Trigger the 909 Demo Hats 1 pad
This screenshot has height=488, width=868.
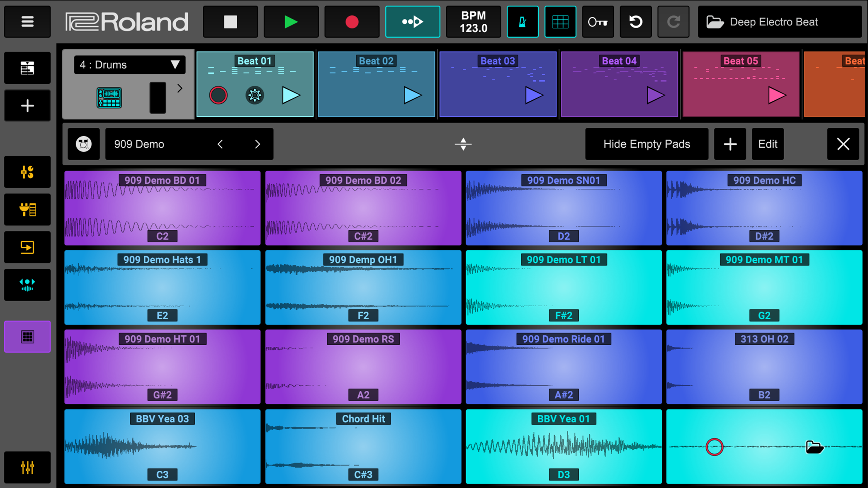[x=162, y=287]
